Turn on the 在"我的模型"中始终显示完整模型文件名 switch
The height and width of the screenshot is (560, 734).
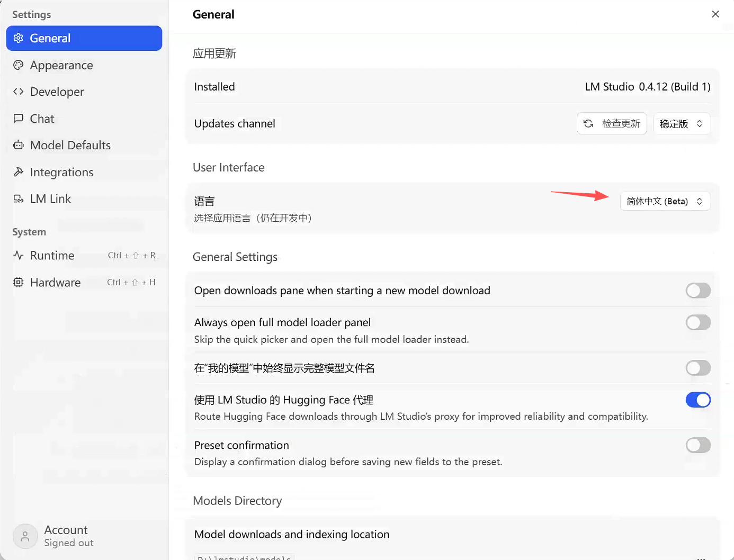(x=698, y=368)
